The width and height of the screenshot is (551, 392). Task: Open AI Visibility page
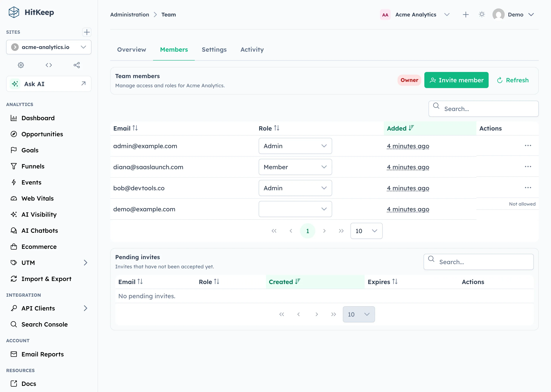tap(49, 214)
